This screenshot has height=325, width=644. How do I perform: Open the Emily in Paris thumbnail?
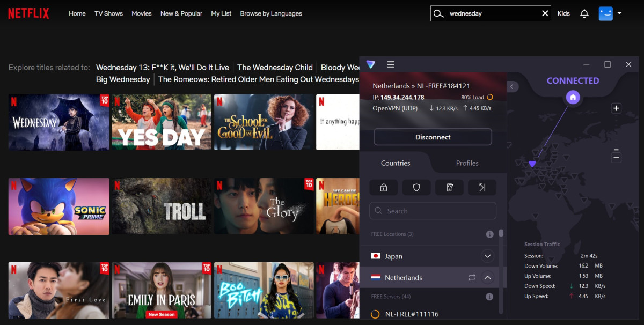click(x=162, y=291)
